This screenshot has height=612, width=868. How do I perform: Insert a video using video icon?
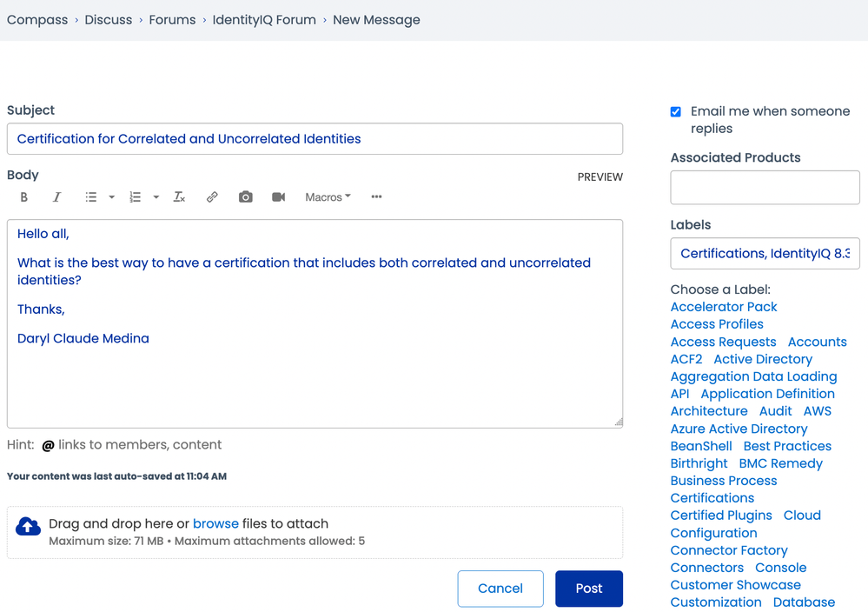point(278,197)
